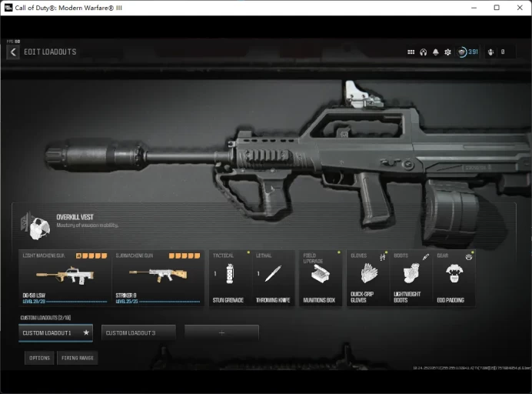Open the Lightweight Boots slot
Viewport: 532px width, 394px height.
[x=411, y=278]
